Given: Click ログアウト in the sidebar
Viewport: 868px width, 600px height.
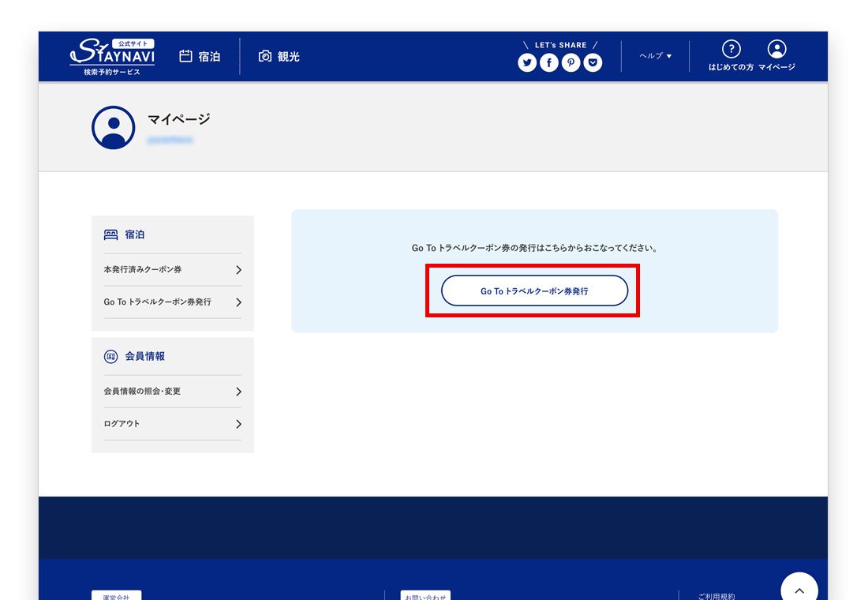Looking at the screenshot, I should point(172,424).
